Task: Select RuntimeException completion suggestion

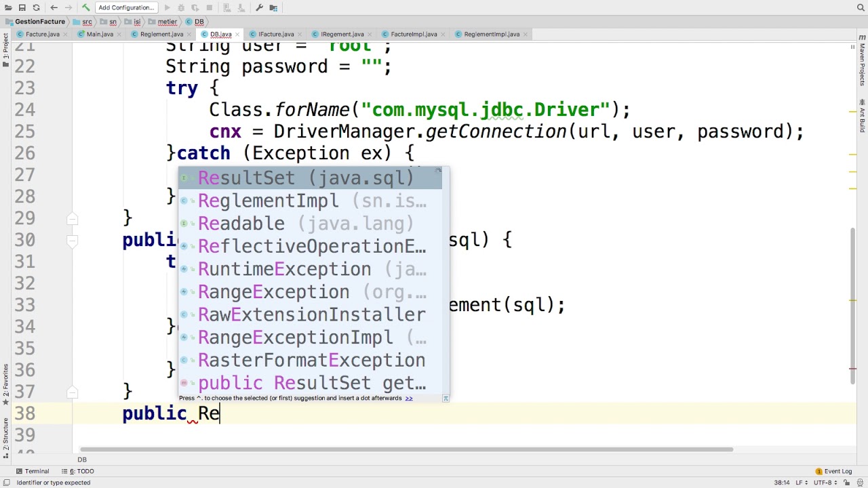Action: point(310,269)
